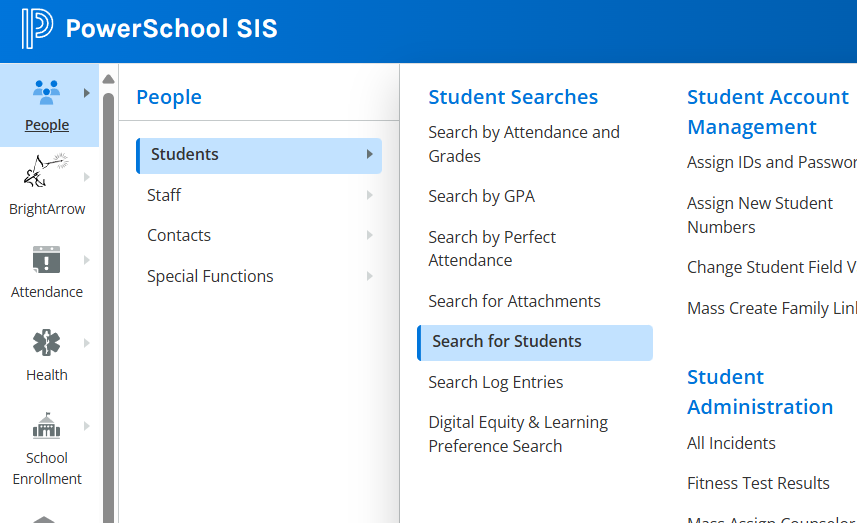This screenshot has width=857, height=523.
Task: Go to All Incidents page
Action: pos(731,443)
